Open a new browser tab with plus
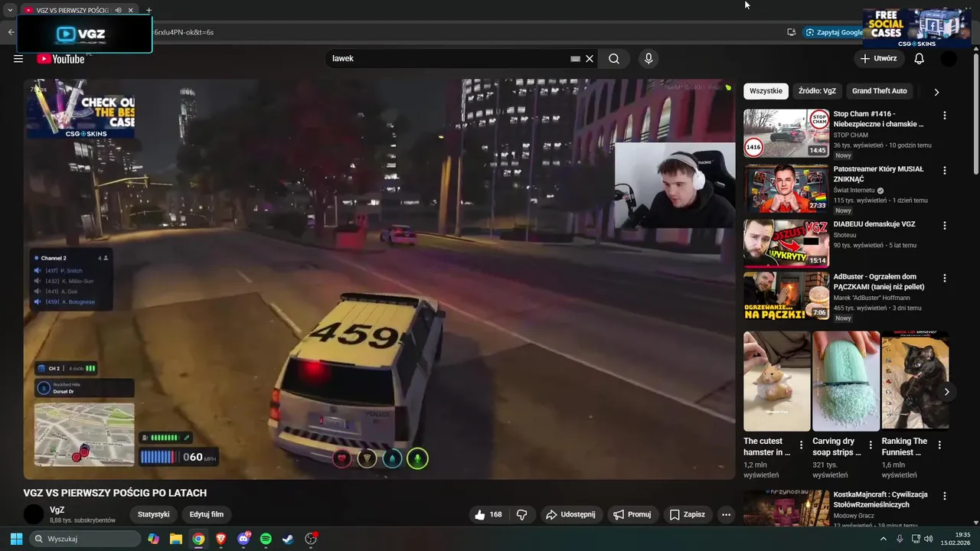 149,10
